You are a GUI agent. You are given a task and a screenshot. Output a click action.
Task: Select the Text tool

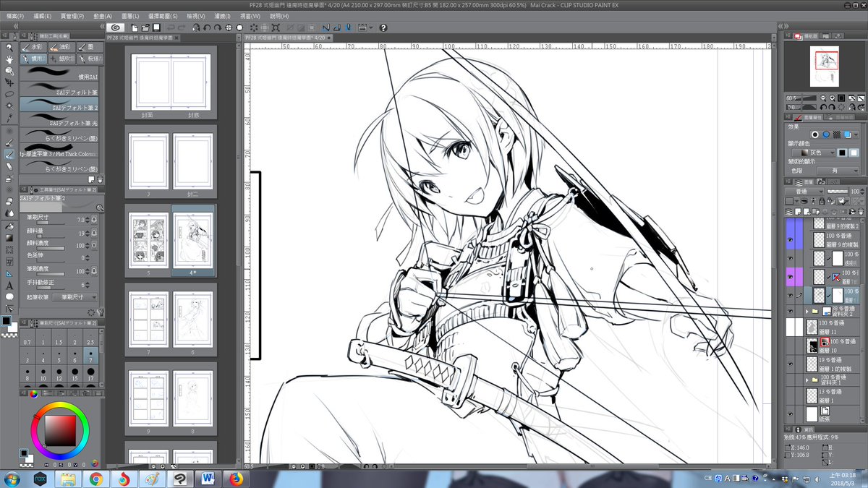click(x=9, y=285)
